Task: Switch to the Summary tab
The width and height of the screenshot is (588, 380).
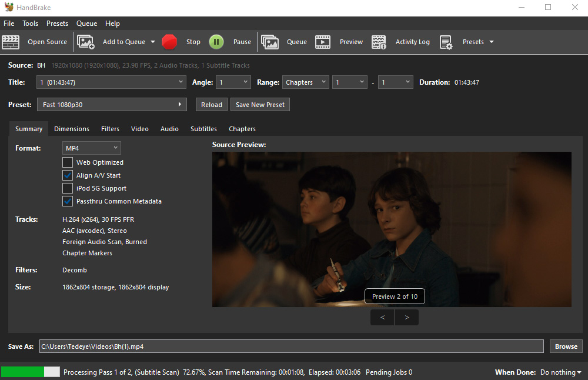Action: [x=29, y=129]
